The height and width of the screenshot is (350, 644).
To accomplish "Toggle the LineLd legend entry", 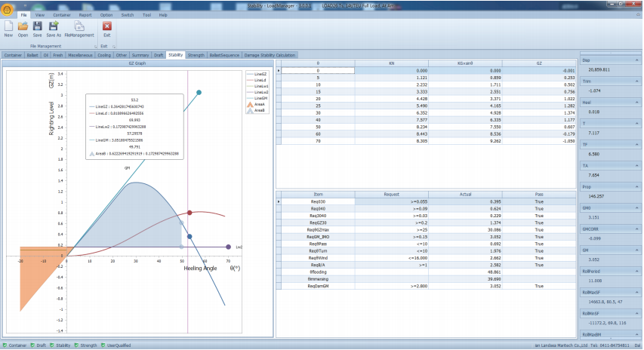I will tap(257, 81).
